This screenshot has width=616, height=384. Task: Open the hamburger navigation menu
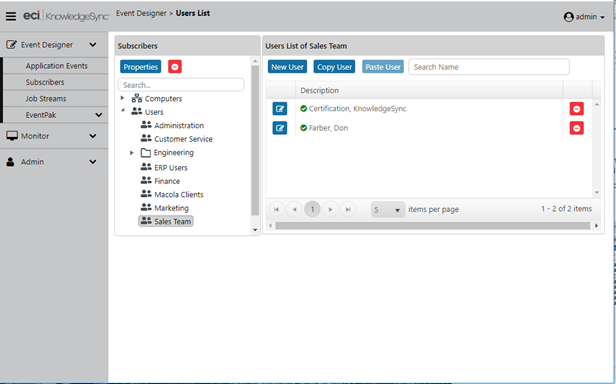[11, 16]
